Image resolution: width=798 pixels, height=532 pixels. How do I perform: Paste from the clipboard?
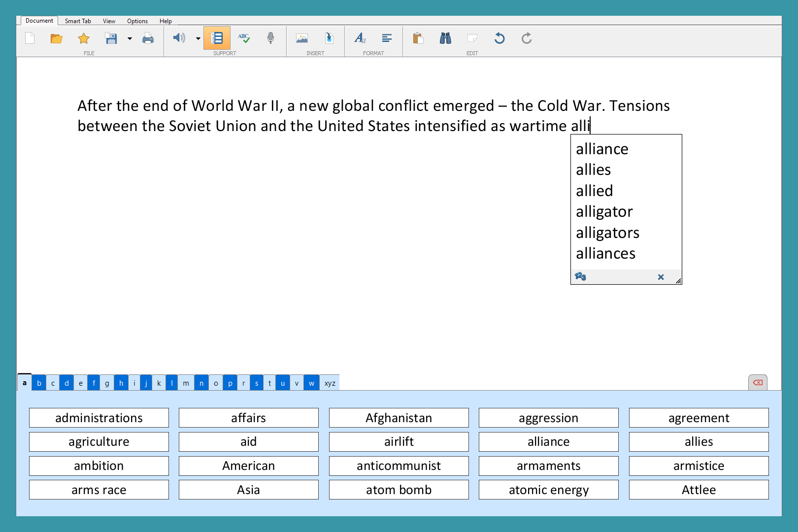tap(418, 38)
